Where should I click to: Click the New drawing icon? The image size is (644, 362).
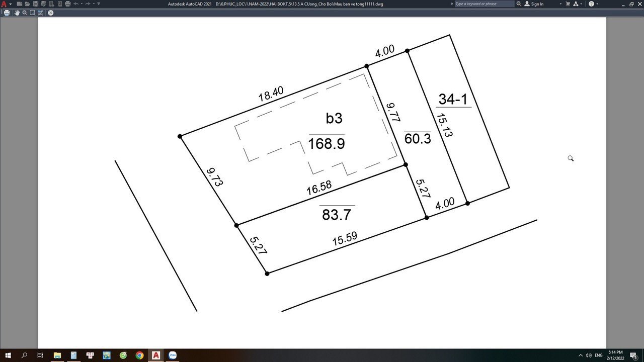coord(20,4)
